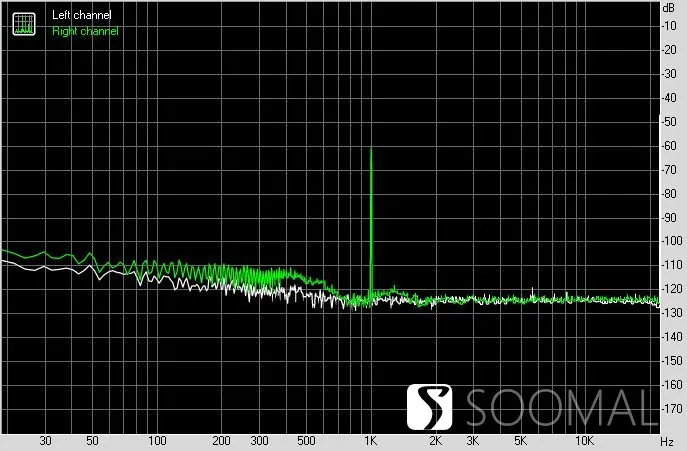Click the -150 dB axis label
This screenshot has width=687, height=451.
tap(672, 361)
